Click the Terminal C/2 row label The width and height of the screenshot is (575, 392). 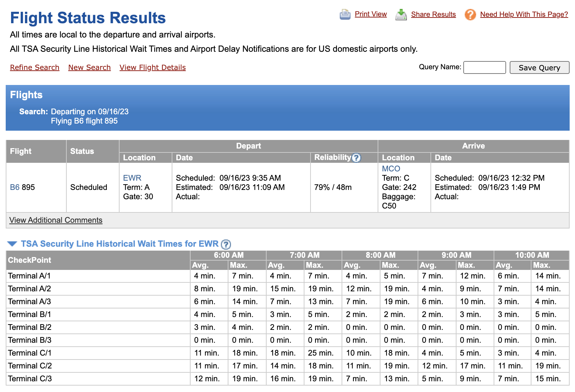click(x=30, y=366)
